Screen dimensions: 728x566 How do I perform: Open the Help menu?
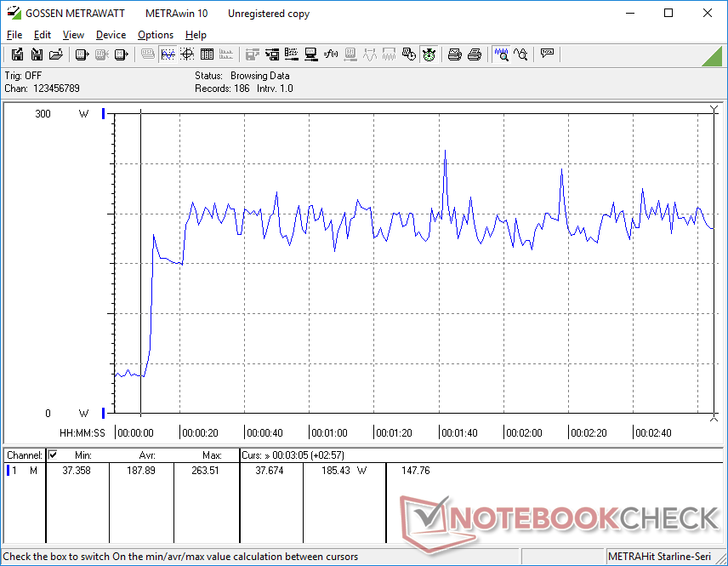tap(196, 35)
